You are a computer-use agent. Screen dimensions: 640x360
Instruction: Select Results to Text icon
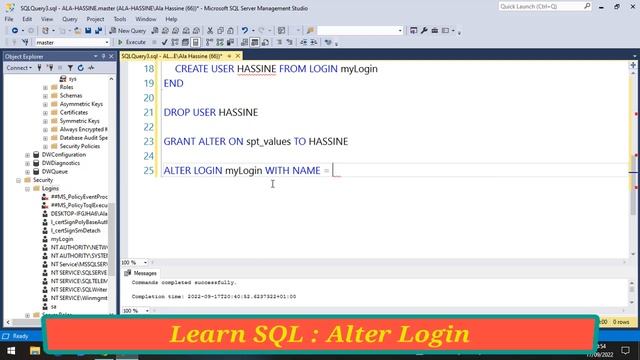pos(244,42)
